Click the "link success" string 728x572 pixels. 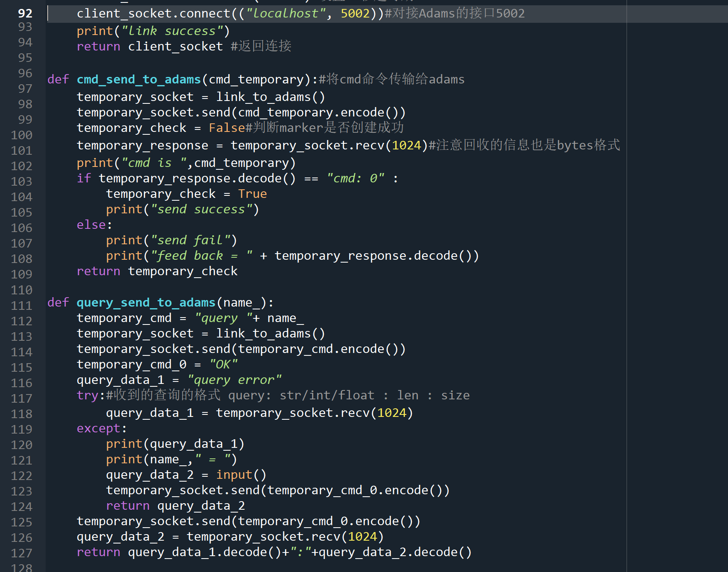172,31
